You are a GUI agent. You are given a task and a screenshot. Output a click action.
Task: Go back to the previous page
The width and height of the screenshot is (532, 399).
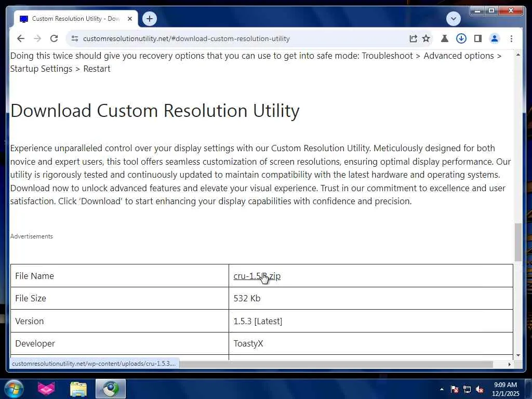[21, 38]
